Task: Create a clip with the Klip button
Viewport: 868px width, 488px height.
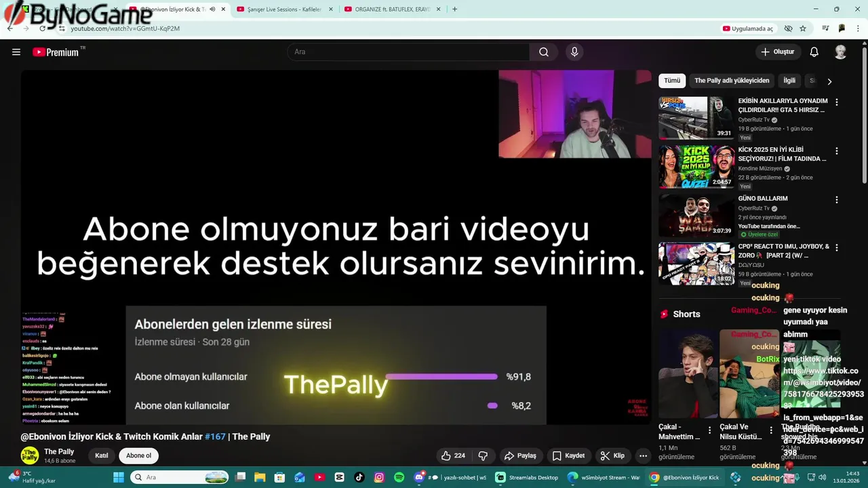Action: pyautogui.click(x=612, y=455)
